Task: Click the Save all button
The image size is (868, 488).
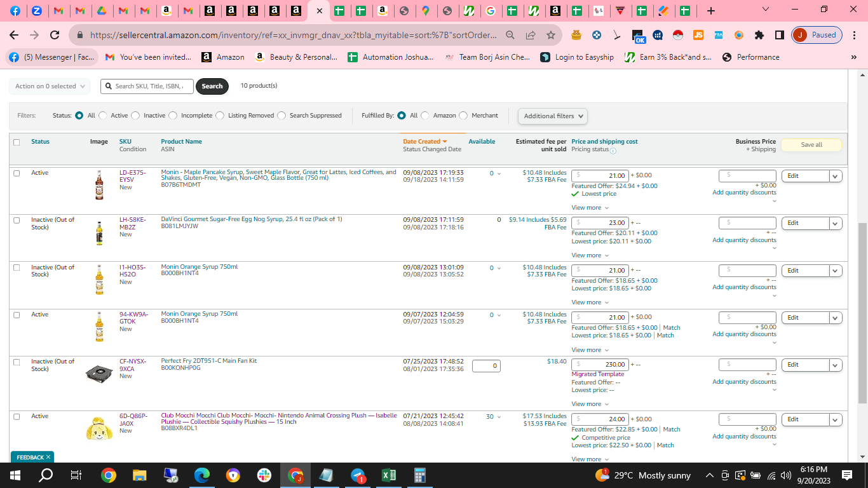Action: coord(811,145)
